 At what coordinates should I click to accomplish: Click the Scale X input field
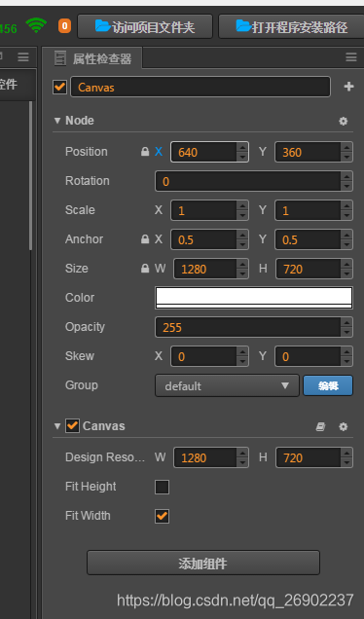coord(203,210)
